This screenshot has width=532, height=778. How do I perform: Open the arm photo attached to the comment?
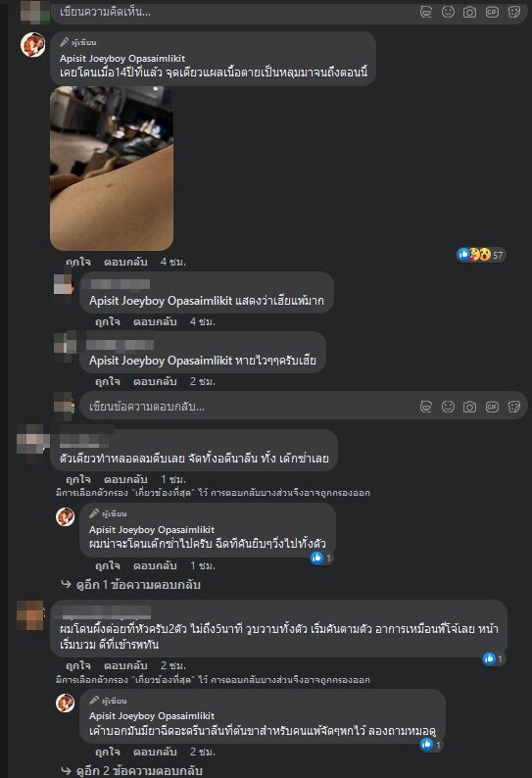tap(112, 169)
